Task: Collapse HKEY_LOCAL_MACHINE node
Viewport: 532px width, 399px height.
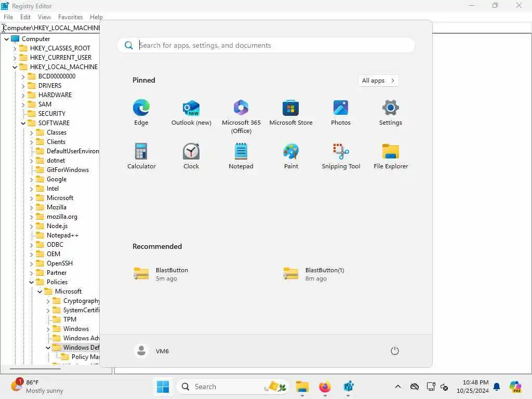Action: (15, 67)
